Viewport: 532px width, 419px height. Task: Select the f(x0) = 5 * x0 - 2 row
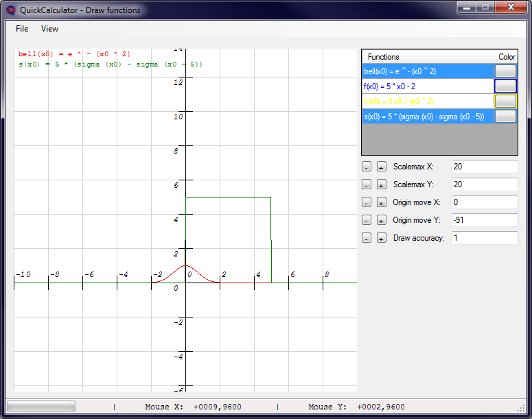click(428, 86)
